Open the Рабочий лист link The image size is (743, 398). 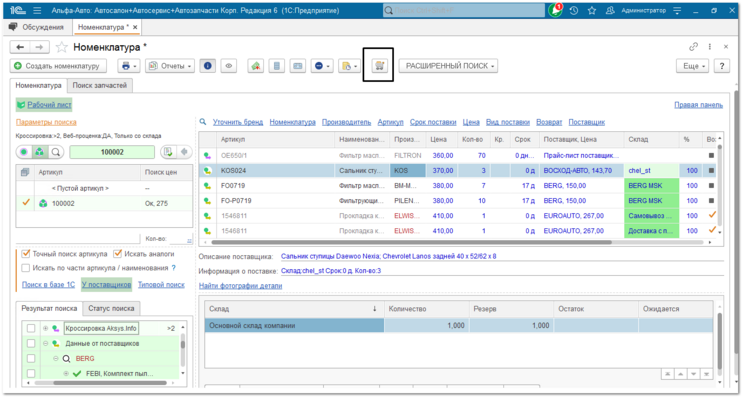pyautogui.click(x=49, y=105)
